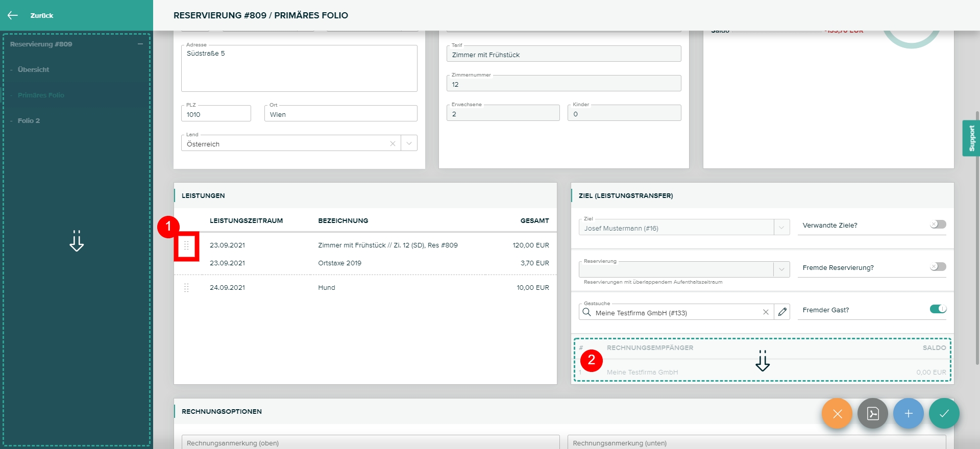Clear the Gastsuche field with X icon
The height and width of the screenshot is (449, 980).
766,312
